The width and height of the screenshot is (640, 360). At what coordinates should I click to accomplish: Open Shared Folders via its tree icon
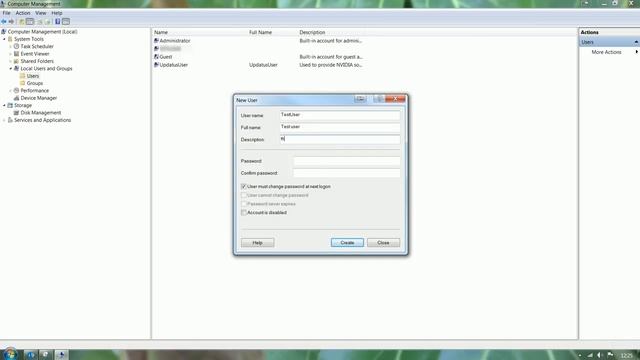tap(16, 61)
